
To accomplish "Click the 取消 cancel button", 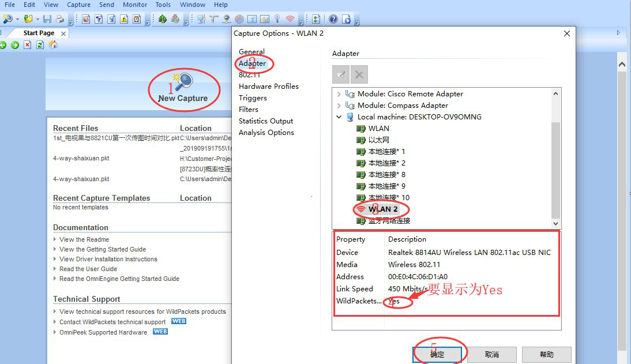I will (492, 355).
